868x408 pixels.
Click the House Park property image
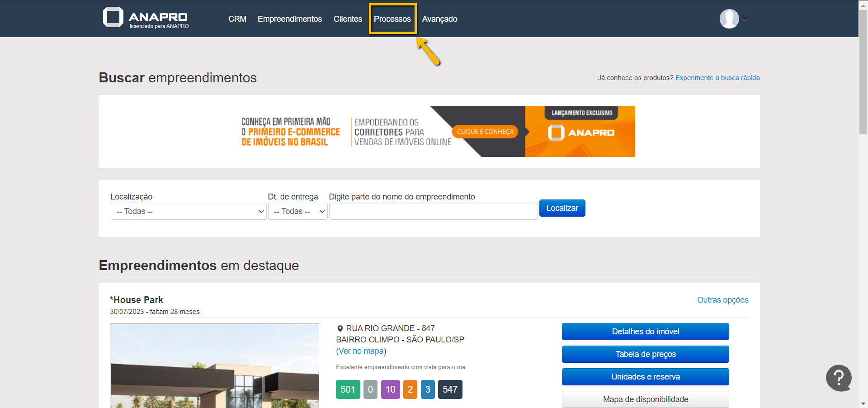tap(214, 365)
